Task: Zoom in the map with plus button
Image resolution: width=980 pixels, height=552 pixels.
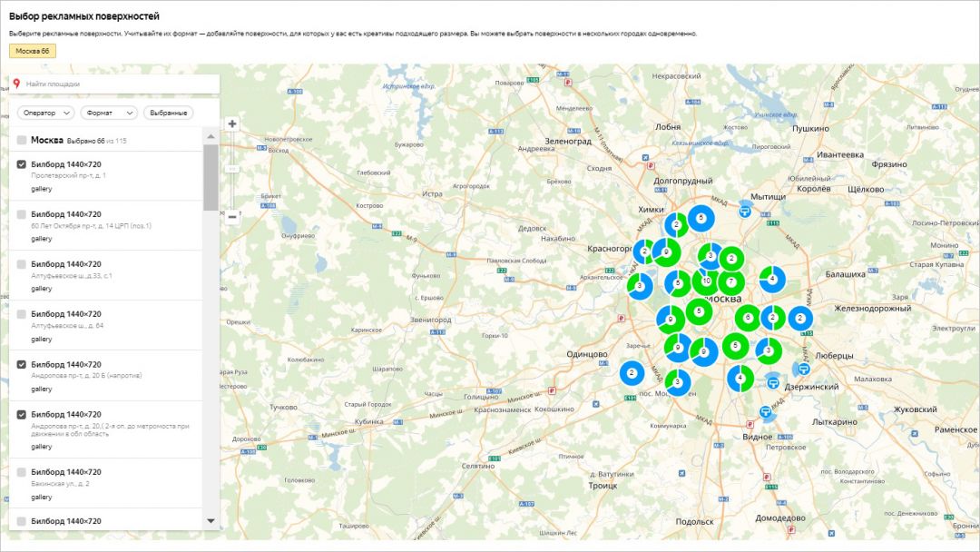Action: [232, 123]
